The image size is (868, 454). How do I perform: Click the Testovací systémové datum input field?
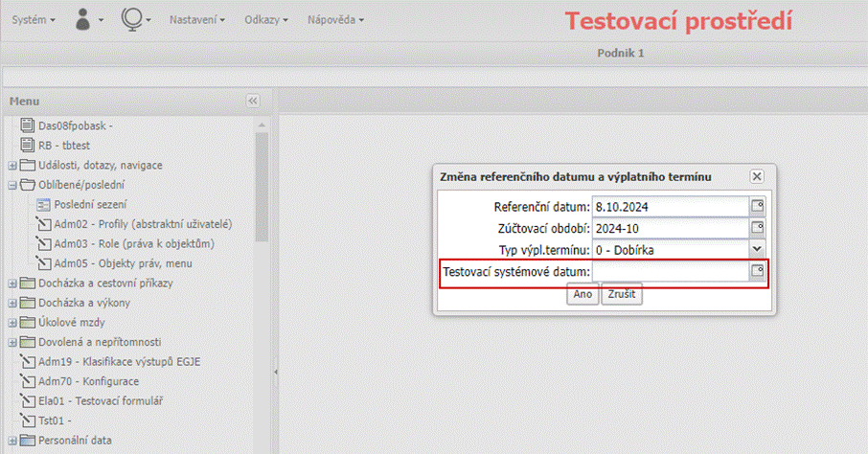click(669, 273)
